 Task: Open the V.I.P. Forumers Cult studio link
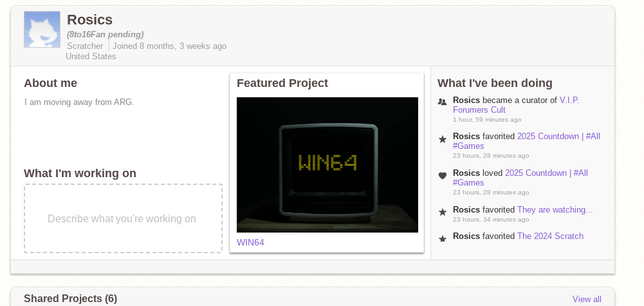569,100
